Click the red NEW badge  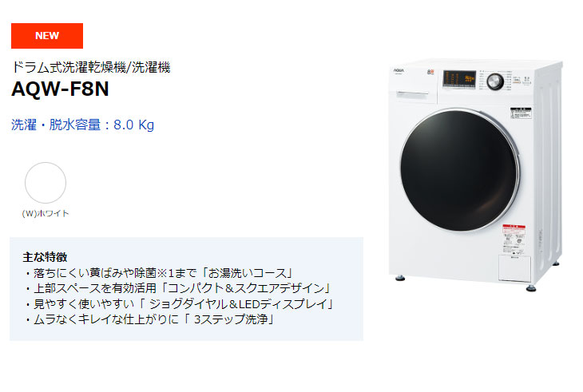(47, 36)
